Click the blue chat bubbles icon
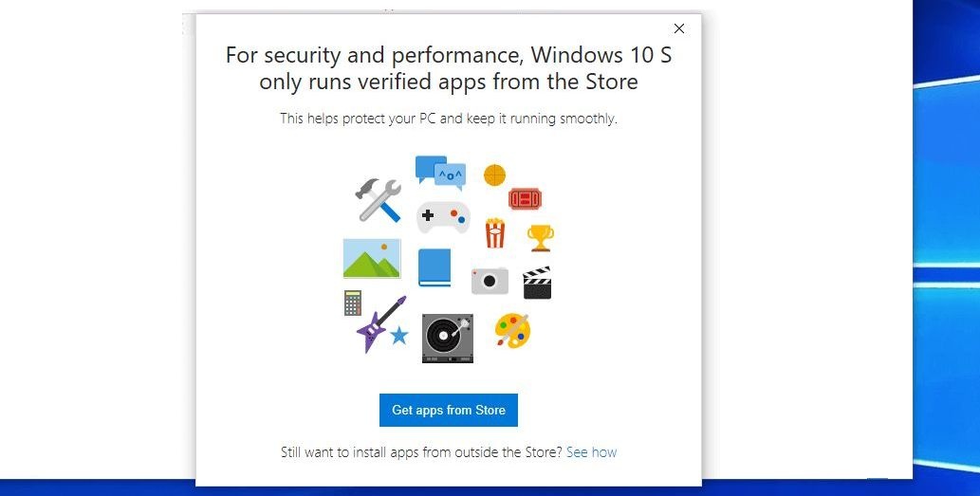980x496 pixels. tap(440, 173)
